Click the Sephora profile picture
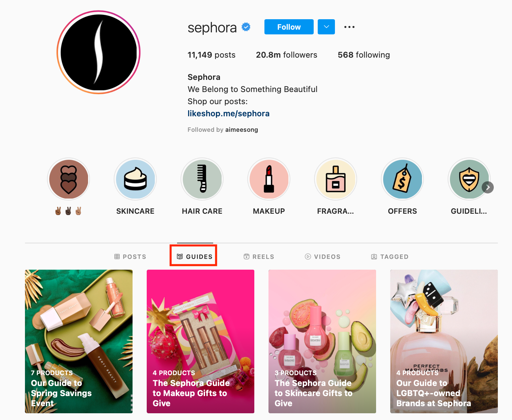 pos(98,52)
